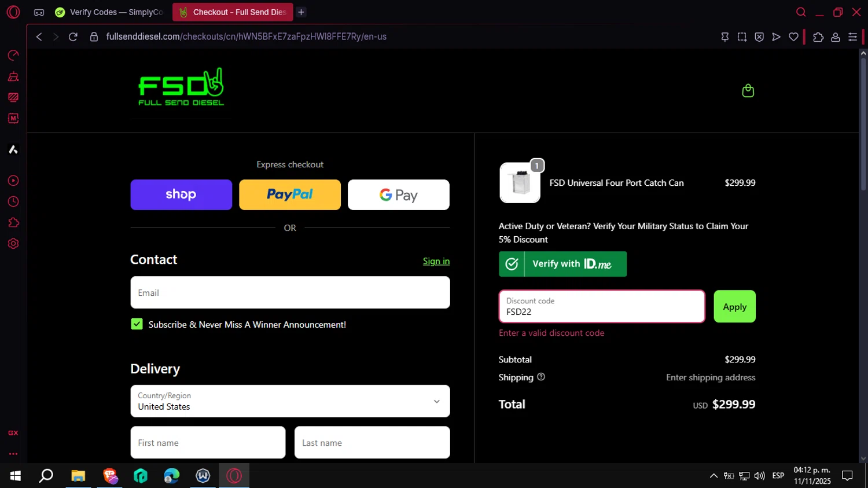Reload the checkout page

73,36
